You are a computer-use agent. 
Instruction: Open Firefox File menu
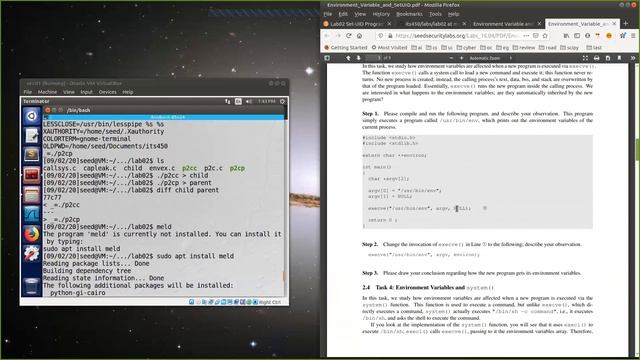pyautogui.click(x=328, y=14)
